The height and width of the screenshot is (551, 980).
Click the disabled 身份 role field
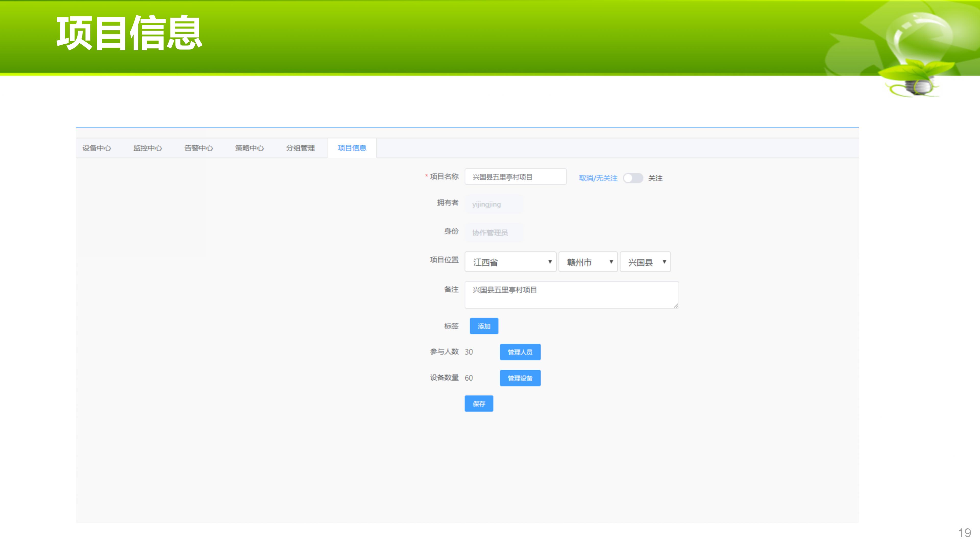pos(493,233)
